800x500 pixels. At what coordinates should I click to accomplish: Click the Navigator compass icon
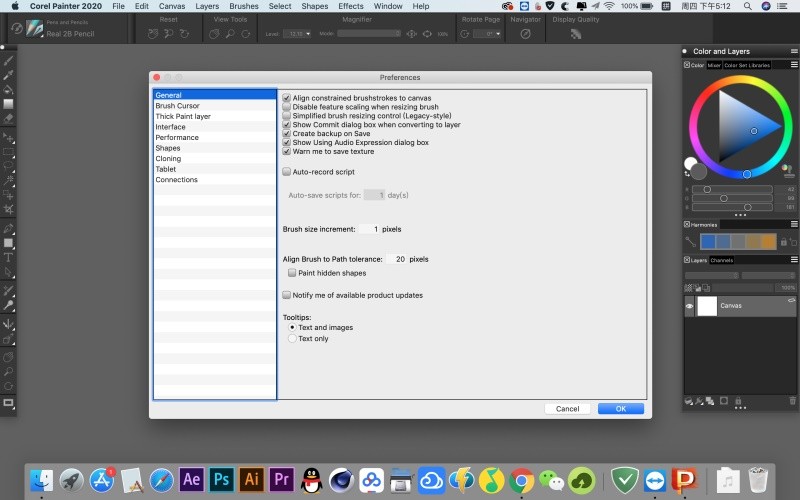(525, 34)
